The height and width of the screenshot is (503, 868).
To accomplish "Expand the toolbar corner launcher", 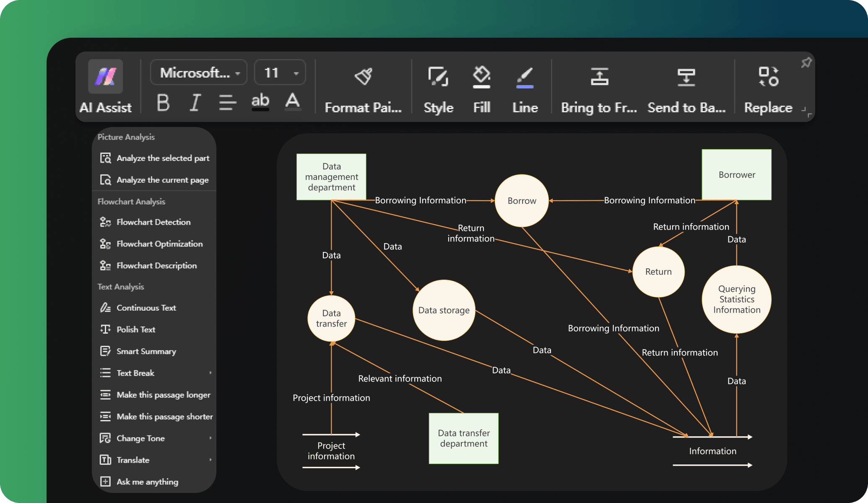I will [806, 112].
